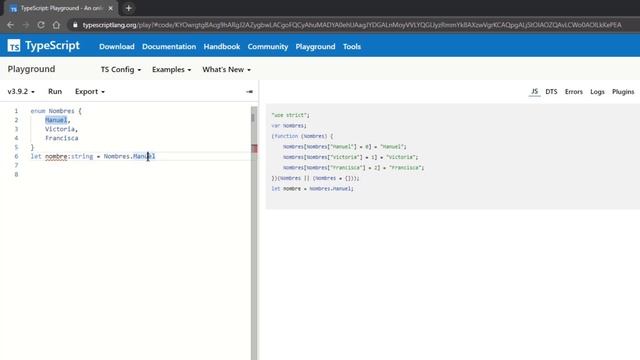Open the Handbook link
Image resolution: width=640 pixels, height=360 pixels.
coord(222,47)
